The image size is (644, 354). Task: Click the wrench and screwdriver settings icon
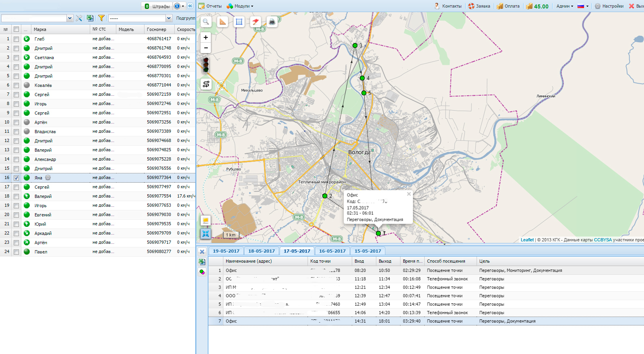(79, 18)
